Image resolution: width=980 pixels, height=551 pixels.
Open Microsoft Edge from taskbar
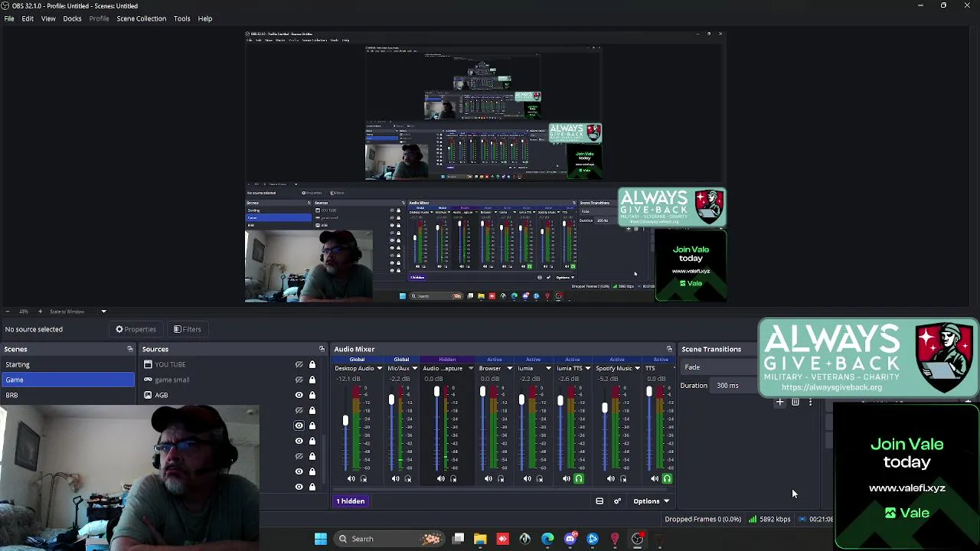[547, 539]
